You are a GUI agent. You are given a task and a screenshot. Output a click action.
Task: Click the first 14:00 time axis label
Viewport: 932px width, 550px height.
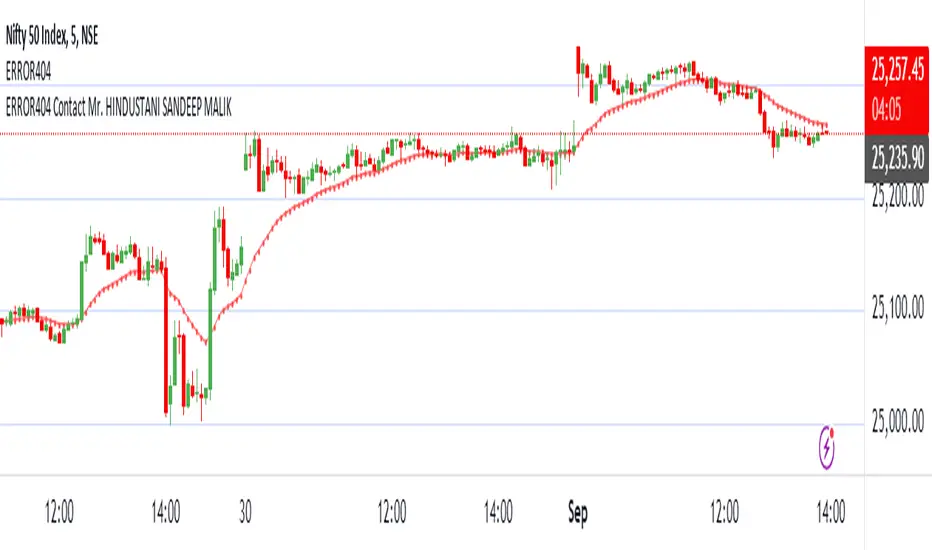(166, 513)
